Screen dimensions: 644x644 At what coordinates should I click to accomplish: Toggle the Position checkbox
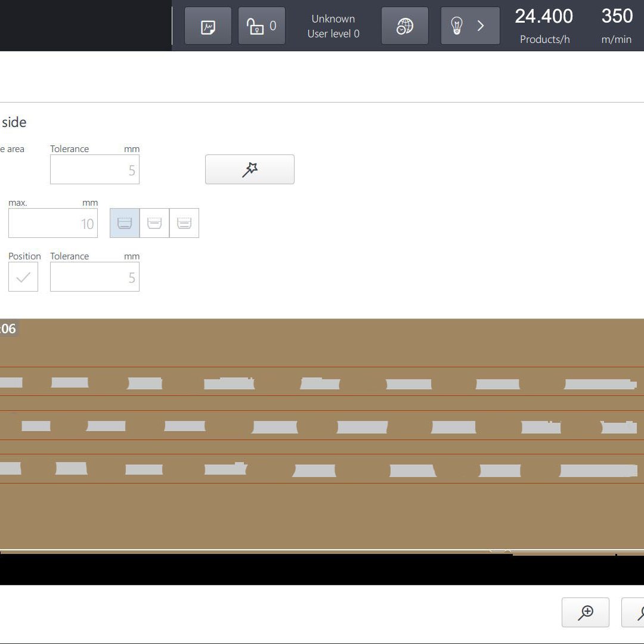[x=23, y=277]
